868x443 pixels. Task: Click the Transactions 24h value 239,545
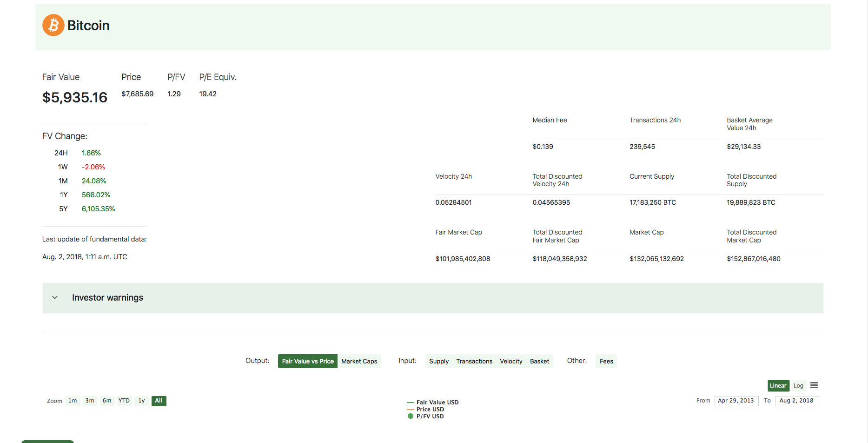coord(643,147)
